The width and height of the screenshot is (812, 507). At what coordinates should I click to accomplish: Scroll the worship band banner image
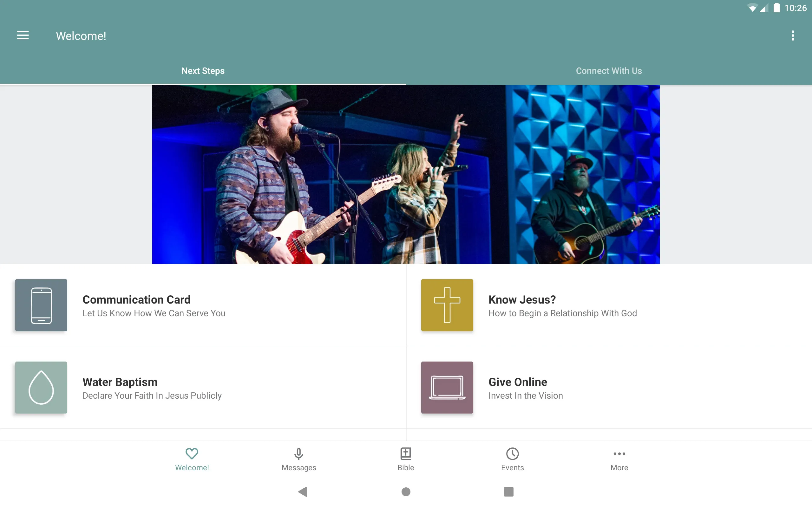(406, 174)
